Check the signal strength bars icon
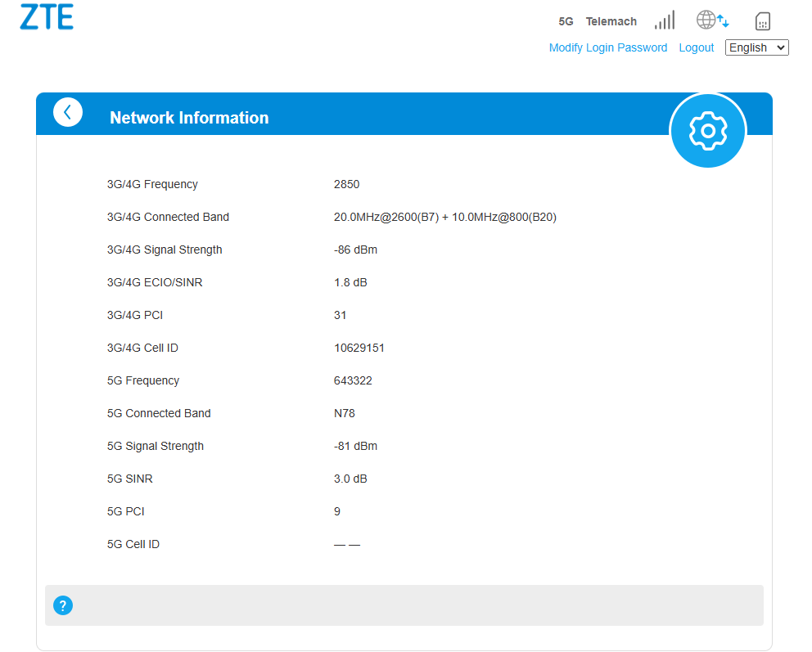The width and height of the screenshot is (812, 652). click(665, 20)
